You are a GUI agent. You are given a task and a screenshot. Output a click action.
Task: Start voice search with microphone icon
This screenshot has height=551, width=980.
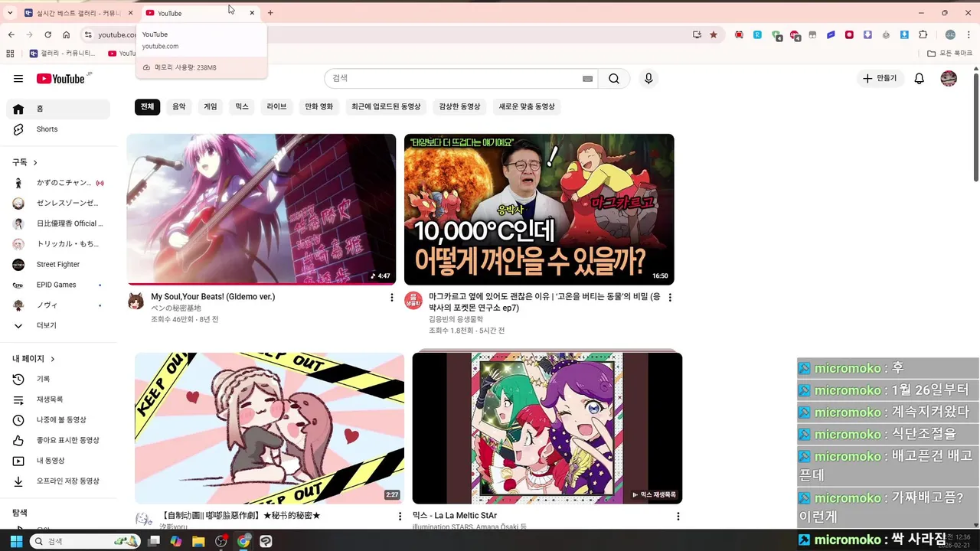click(648, 79)
